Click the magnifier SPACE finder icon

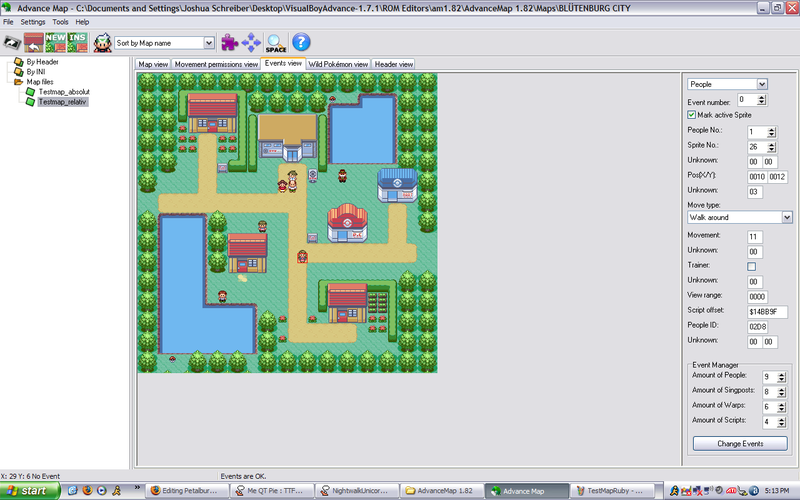(x=276, y=43)
